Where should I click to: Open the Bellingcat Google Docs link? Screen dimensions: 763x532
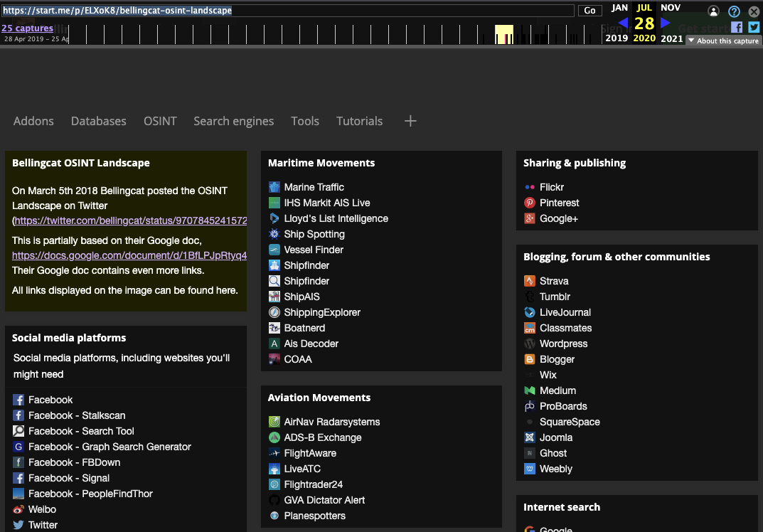[x=129, y=255]
